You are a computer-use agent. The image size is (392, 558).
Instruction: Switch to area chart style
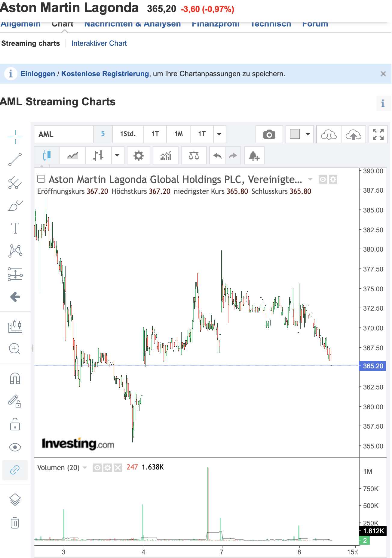click(73, 156)
